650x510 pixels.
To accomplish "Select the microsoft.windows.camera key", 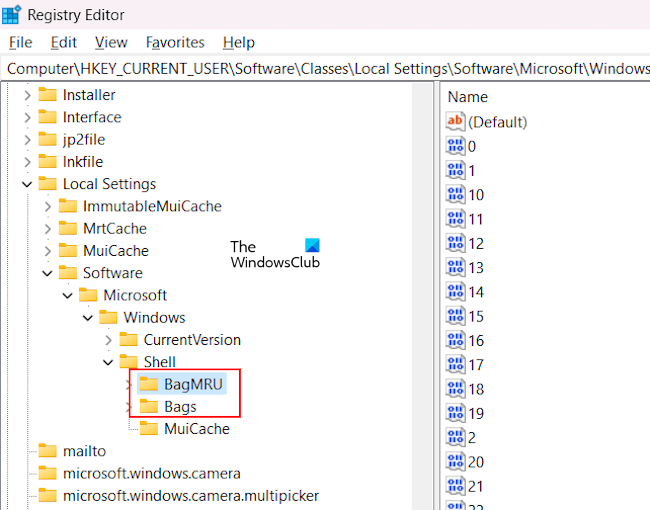I will point(152,474).
